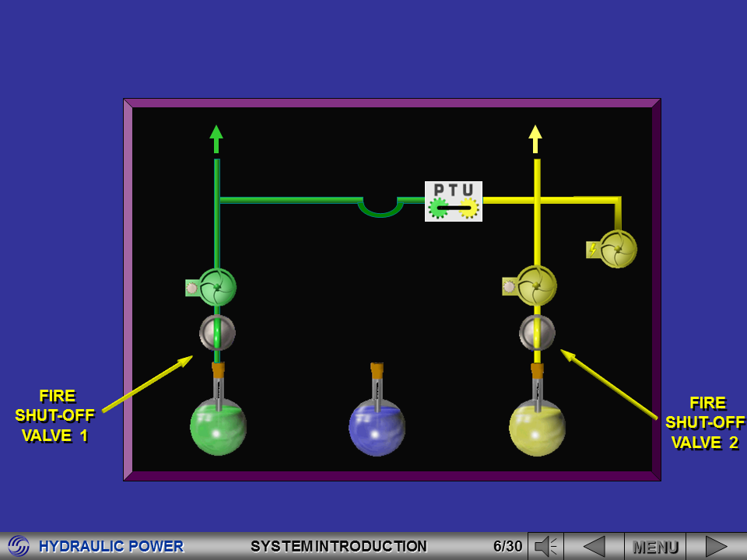The width and height of the screenshot is (747, 560).
Task: Toggle the audio speaker button
Action: click(545, 546)
